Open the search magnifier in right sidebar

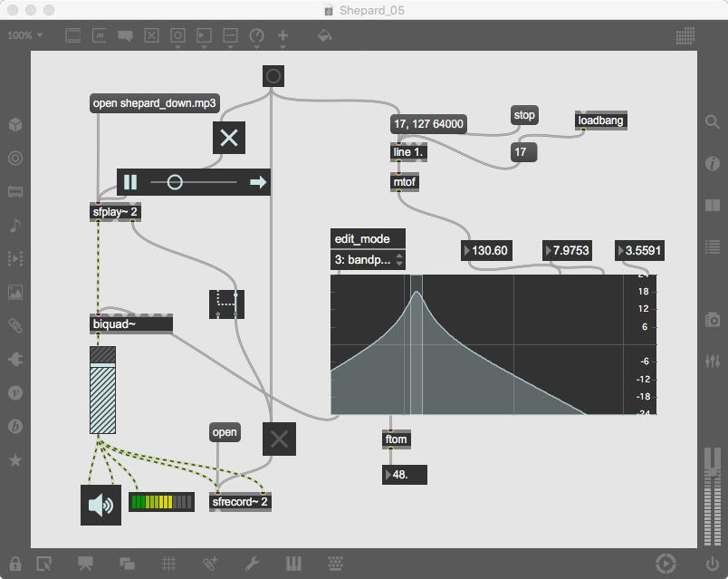713,122
